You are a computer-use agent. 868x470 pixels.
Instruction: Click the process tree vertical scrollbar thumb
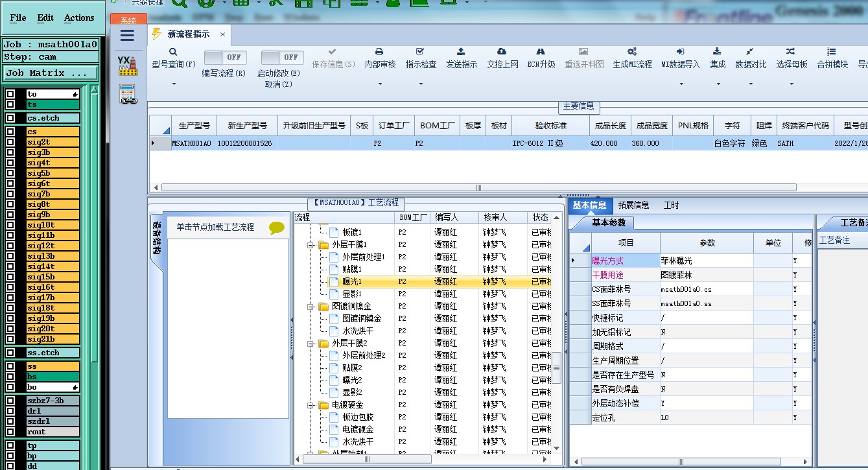coord(556,368)
